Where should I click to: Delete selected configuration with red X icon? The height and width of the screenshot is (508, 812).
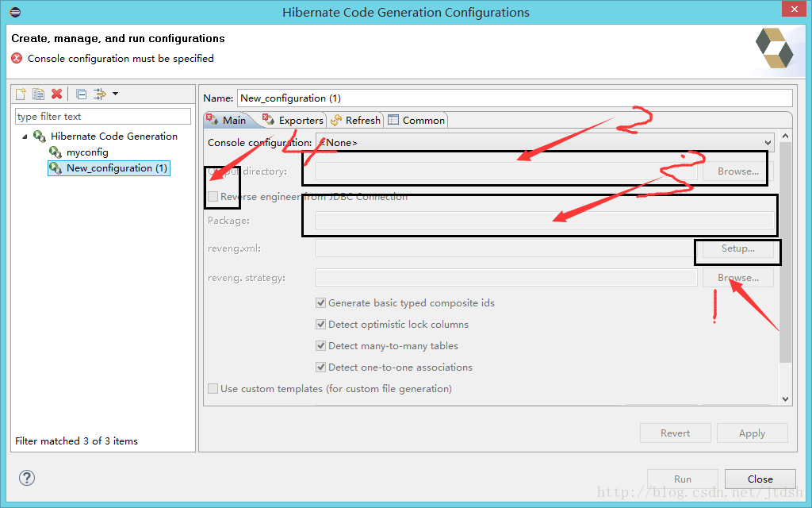pyautogui.click(x=57, y=94)
